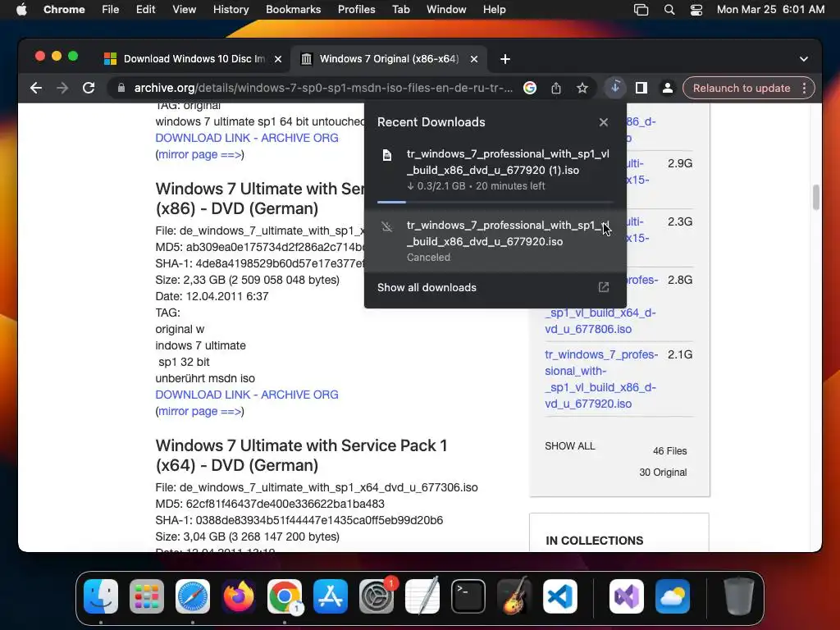840x630 pixels.
Task: Close the Download Windows 10 tab
Action: tap(278, 59)
